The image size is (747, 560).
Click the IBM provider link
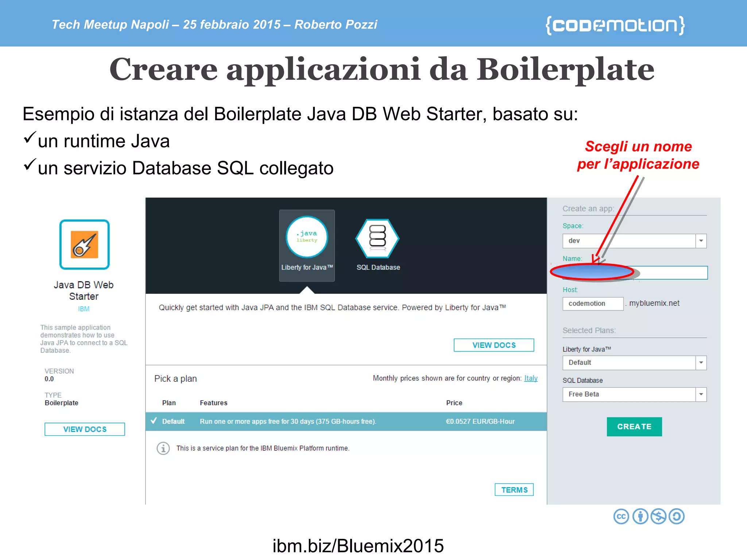[84, 309]
